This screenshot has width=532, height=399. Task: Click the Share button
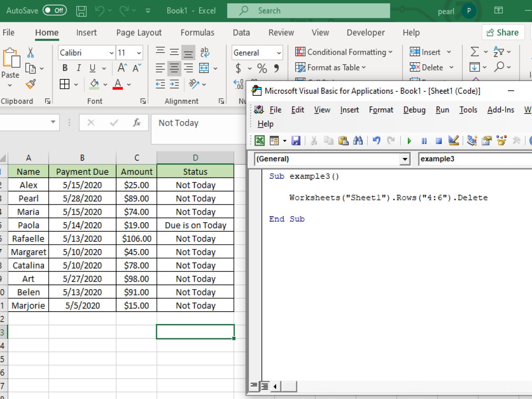point(503,32)
